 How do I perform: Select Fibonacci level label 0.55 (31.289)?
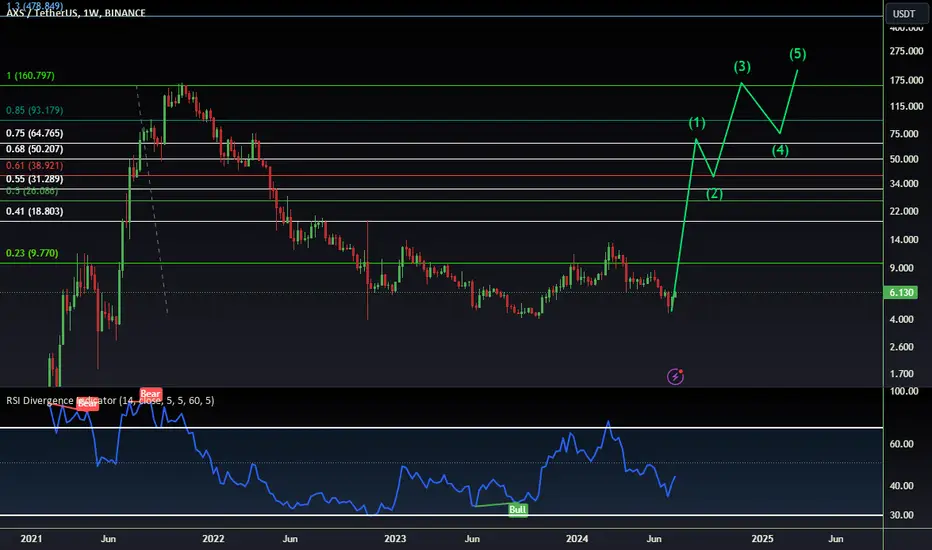(x=34, y=179)
